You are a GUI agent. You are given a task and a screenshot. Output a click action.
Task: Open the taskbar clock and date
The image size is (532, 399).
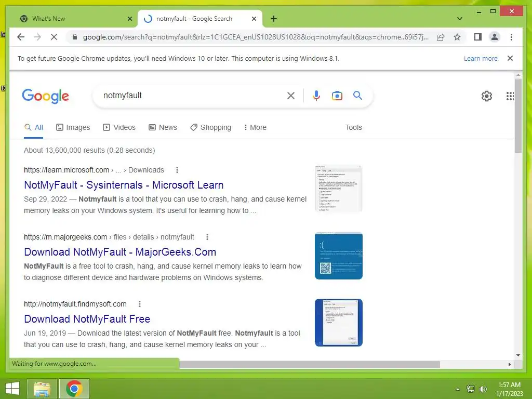[509, 389]
